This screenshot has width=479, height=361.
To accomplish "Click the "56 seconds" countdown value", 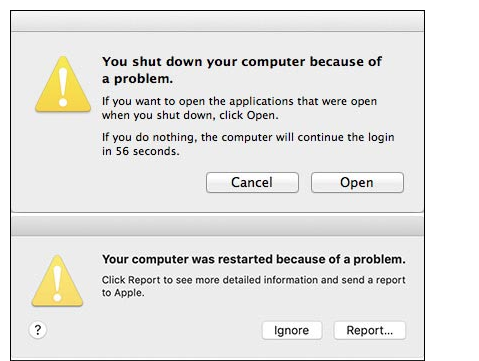I will (x=147, y=151).
